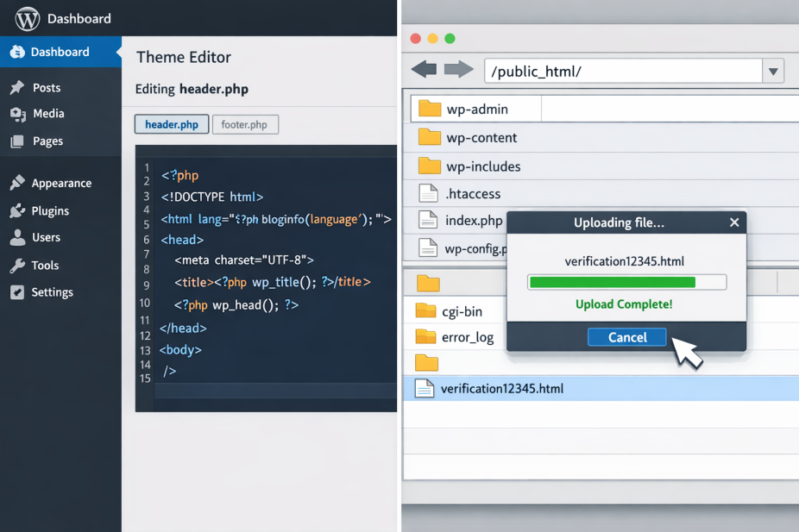Select the error_log entry name

(468, 337)
